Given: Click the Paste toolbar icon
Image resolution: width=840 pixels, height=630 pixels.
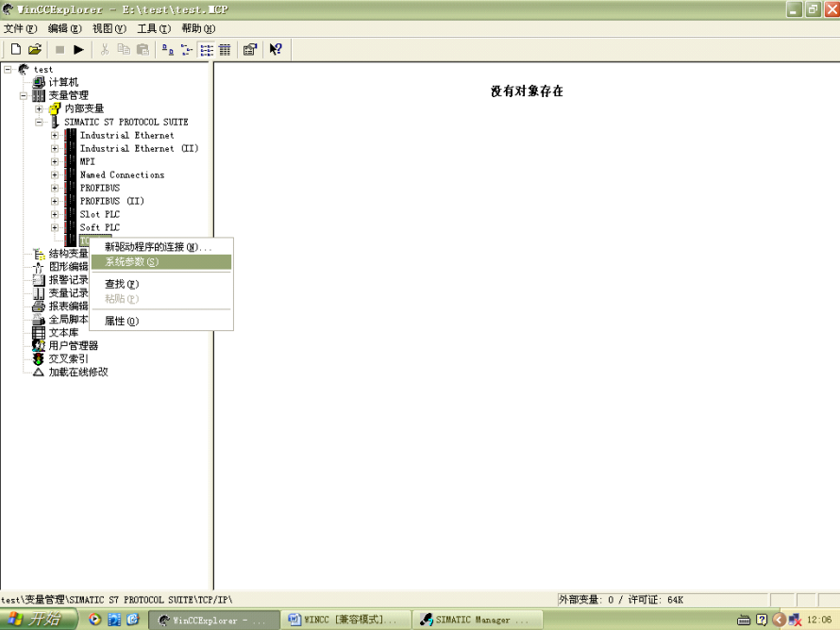Looking at the screenshot, I should click(143, 50).
